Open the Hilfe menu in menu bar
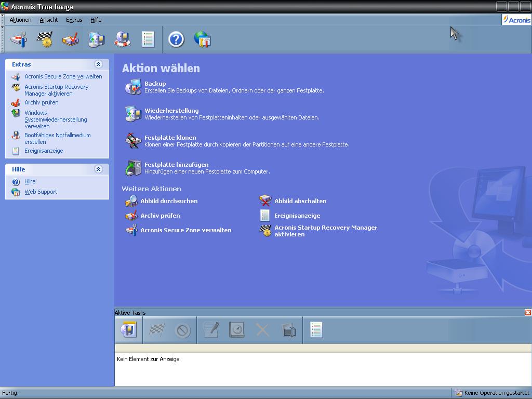This screenshot has height=399, width=532. pos(96,20)
